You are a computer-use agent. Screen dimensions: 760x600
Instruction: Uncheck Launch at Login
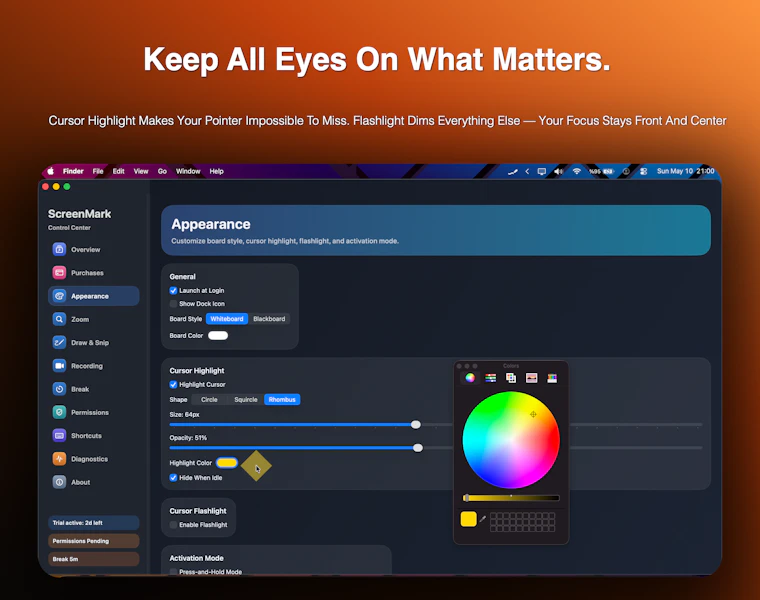(x=173, y=290)
